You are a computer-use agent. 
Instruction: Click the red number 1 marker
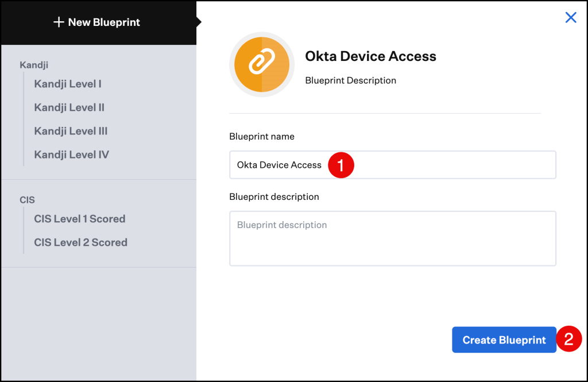tap(341, 165)
